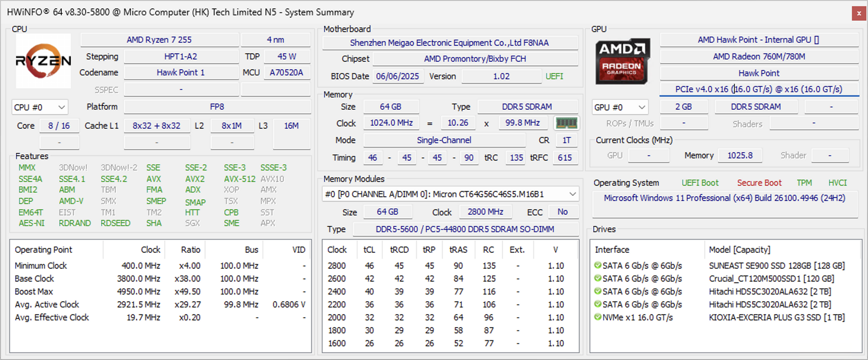This screenshot has height=360, width=868.
Task: Click the Shenzhen Meigao motherboard name field
Action: pyautogui.click(x=450, y=43)
